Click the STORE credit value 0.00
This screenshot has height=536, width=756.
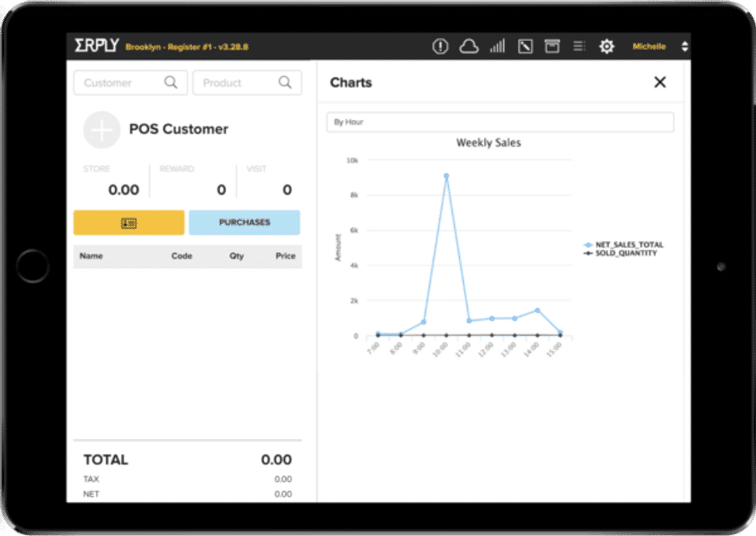coord(124,190)
